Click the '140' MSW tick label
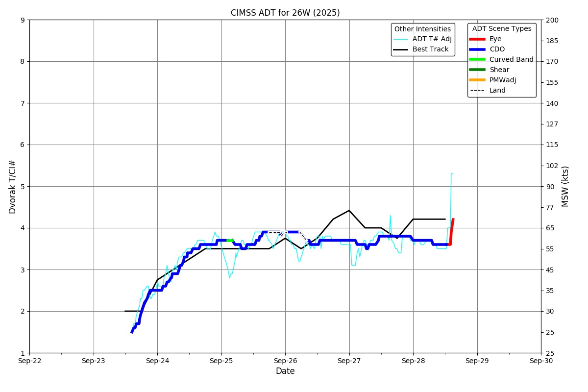Image resolution: width=588 pixels, height=392 pixels. point(552,103)
